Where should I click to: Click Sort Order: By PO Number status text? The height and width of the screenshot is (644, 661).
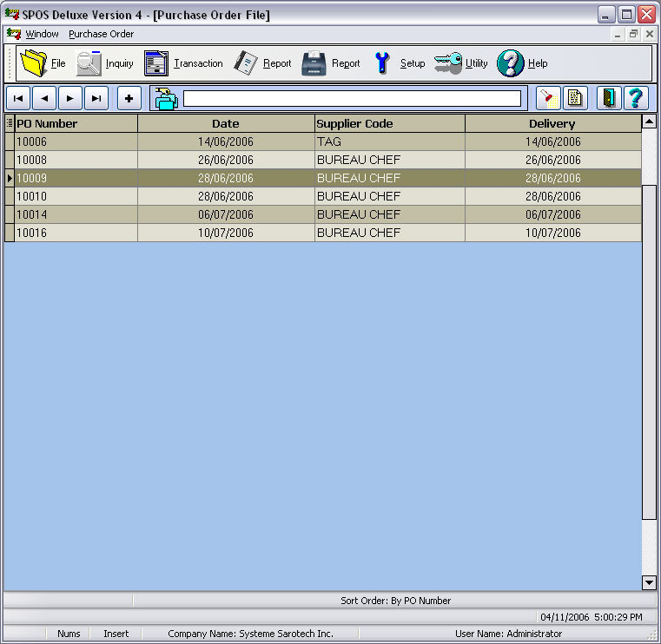(395, 601)
